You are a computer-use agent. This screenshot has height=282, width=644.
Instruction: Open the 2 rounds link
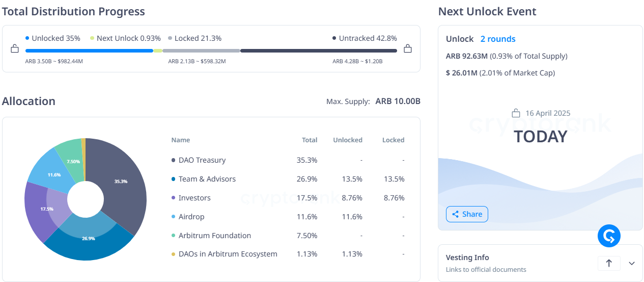[497, 39]
